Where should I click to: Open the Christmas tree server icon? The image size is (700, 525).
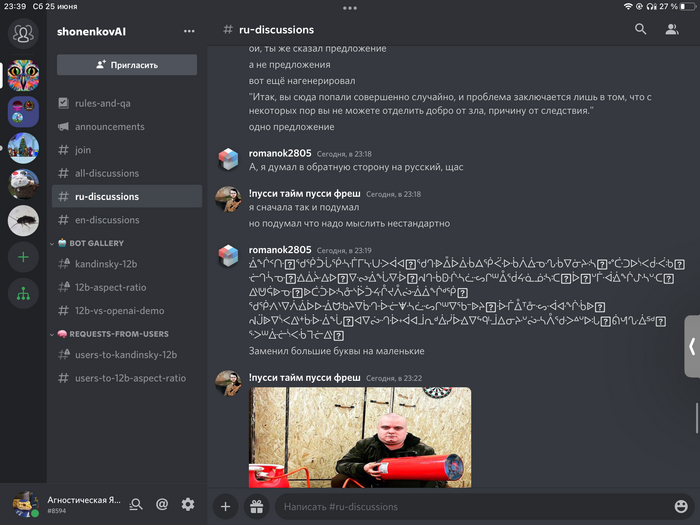pyautogui.click(x=23, y=148)
